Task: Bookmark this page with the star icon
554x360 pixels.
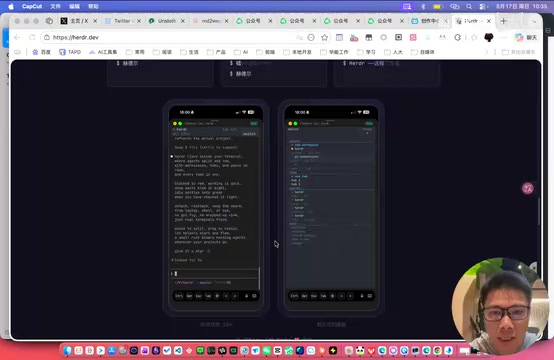Action: 324,37
